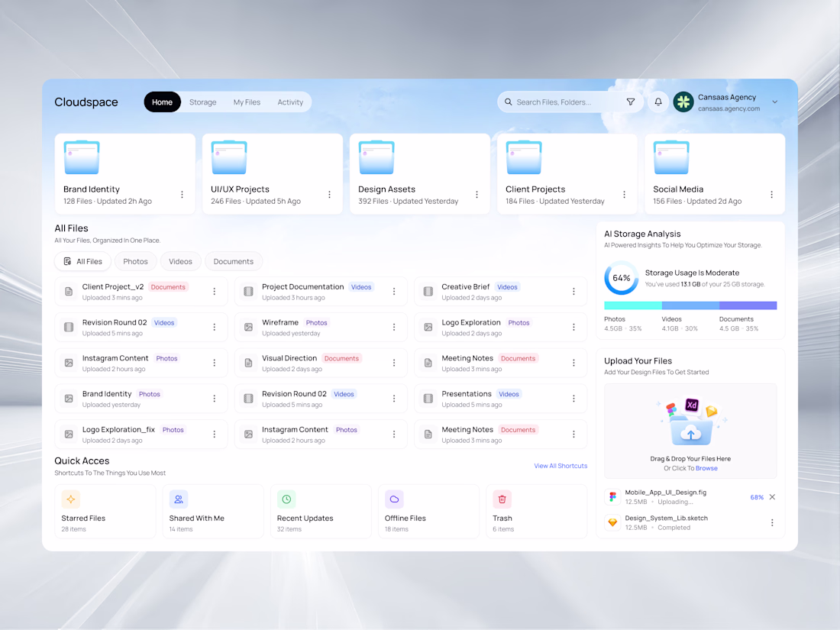Viewport: 840px width, 630px height.
Task: Open the Creative Brief file's three-dot menu
Action: coord(573,292)
